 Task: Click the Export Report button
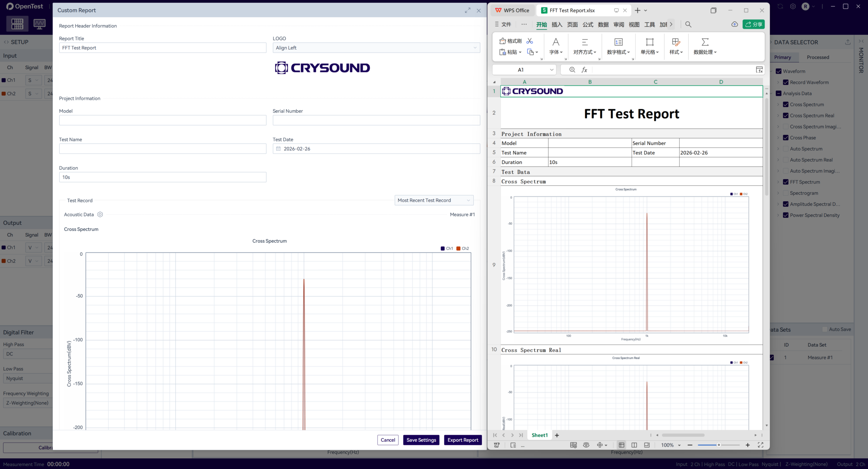(462, 440)
